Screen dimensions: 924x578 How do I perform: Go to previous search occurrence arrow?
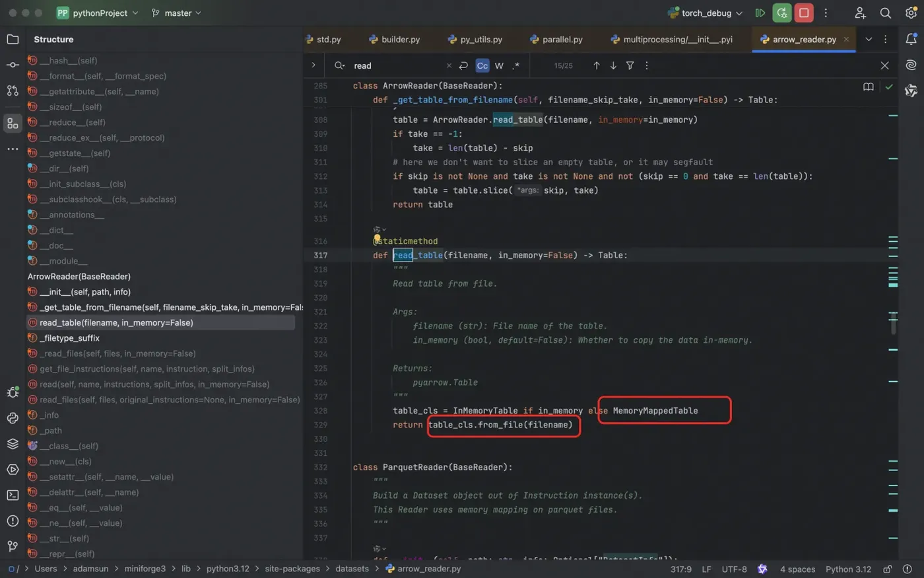coord(597,65)
